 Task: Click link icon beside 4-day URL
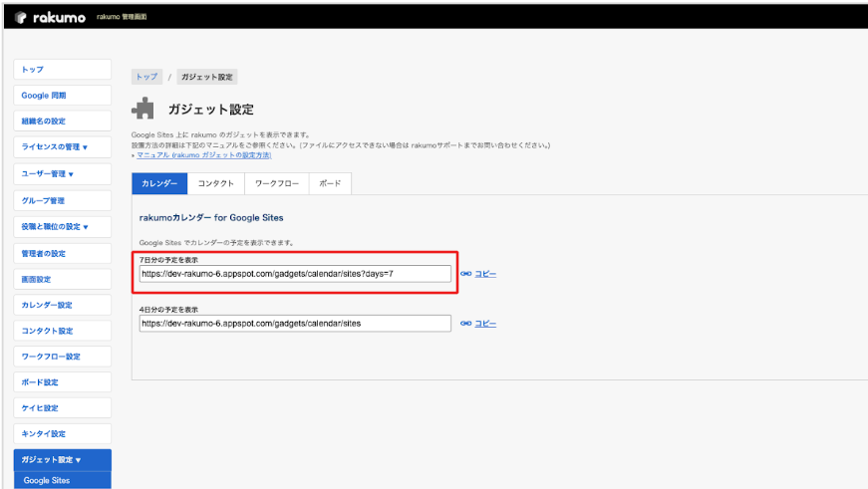(x=465, y=324)
